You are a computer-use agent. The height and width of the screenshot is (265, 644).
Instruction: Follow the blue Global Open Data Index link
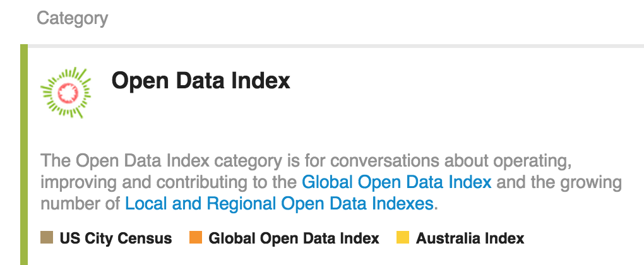tap(397, 182)
